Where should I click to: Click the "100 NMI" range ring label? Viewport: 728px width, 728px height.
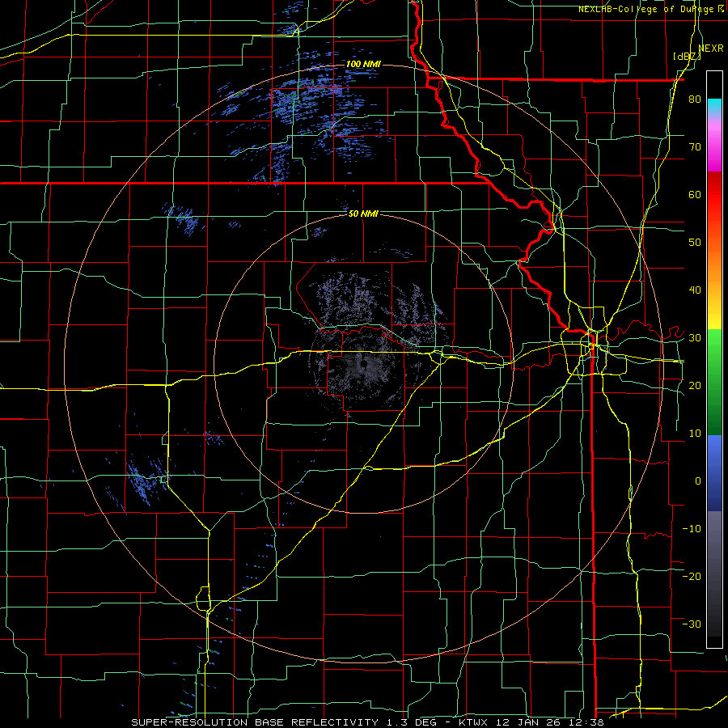pos(363,64)
